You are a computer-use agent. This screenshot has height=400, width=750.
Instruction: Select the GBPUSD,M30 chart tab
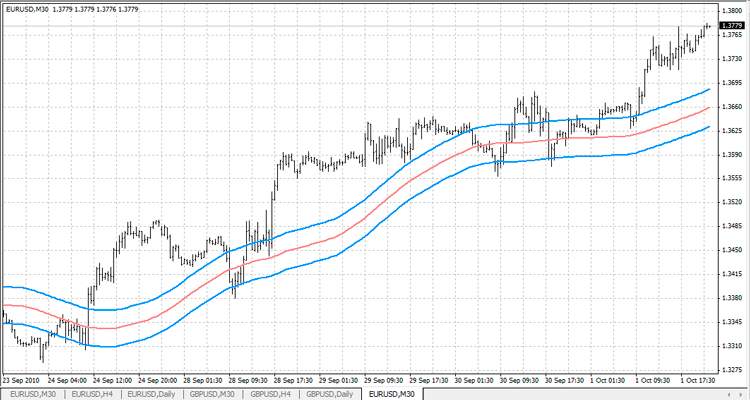(214, 394)
